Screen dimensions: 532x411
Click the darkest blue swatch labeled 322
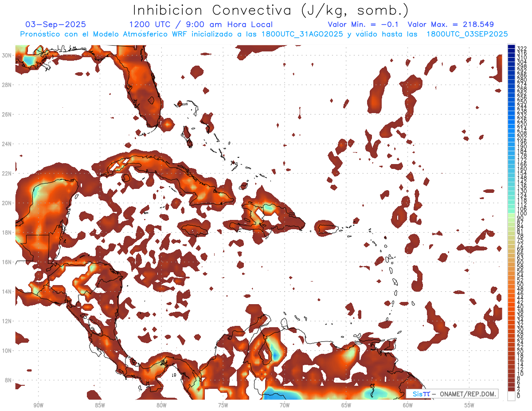coord(512,47)
